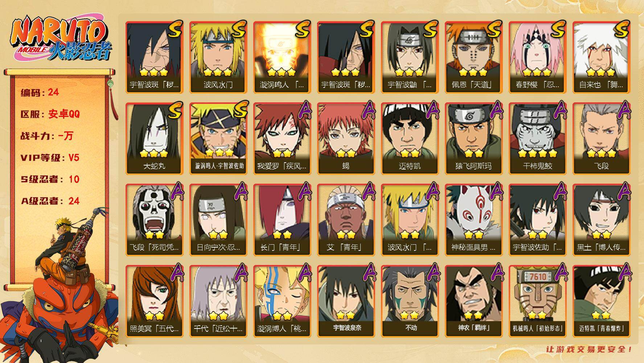This screenshot has width=644, height=363.
Task: Choose the 艾「青年」 ninja card
Action: tap(346, 220)
